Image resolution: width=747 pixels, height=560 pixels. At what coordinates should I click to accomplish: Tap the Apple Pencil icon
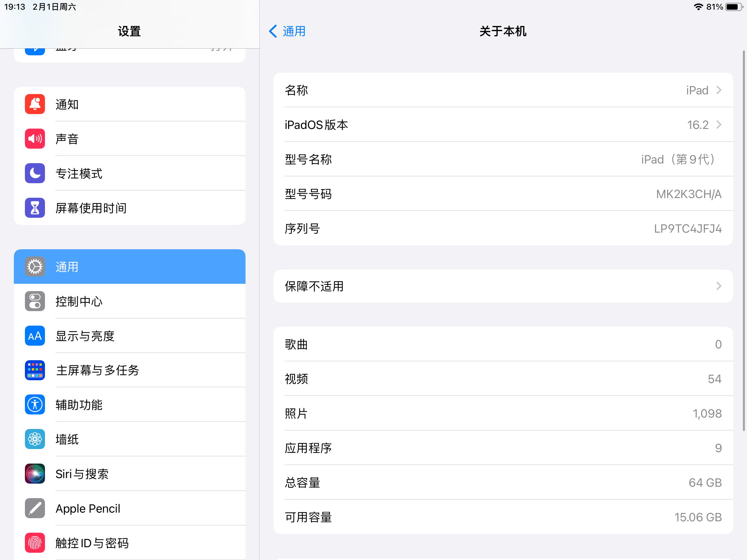(x=35, y=508)
